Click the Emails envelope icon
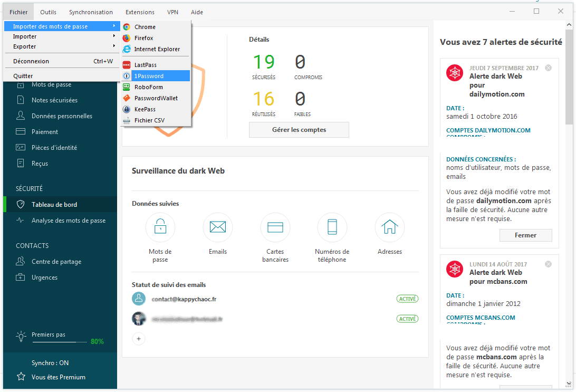 coord(217,227)
